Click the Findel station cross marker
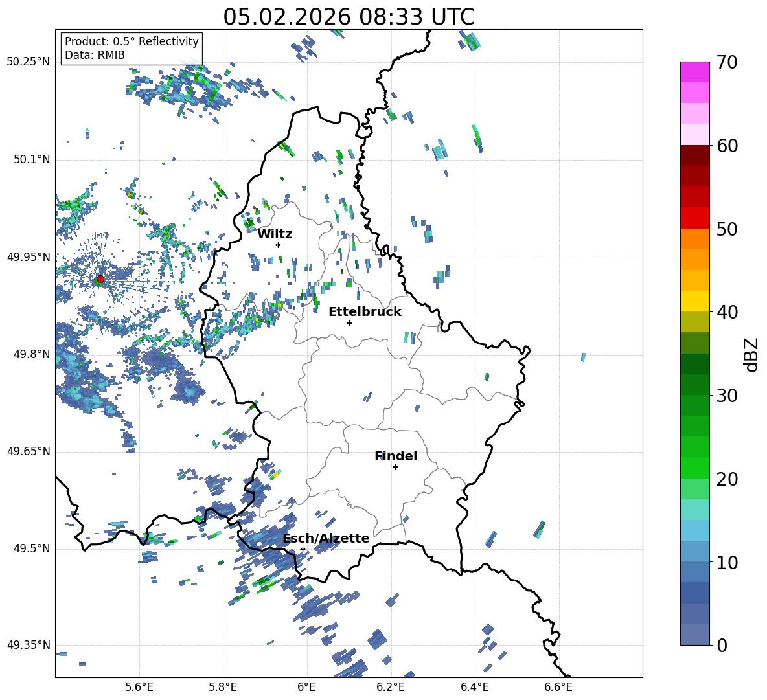 395,468
